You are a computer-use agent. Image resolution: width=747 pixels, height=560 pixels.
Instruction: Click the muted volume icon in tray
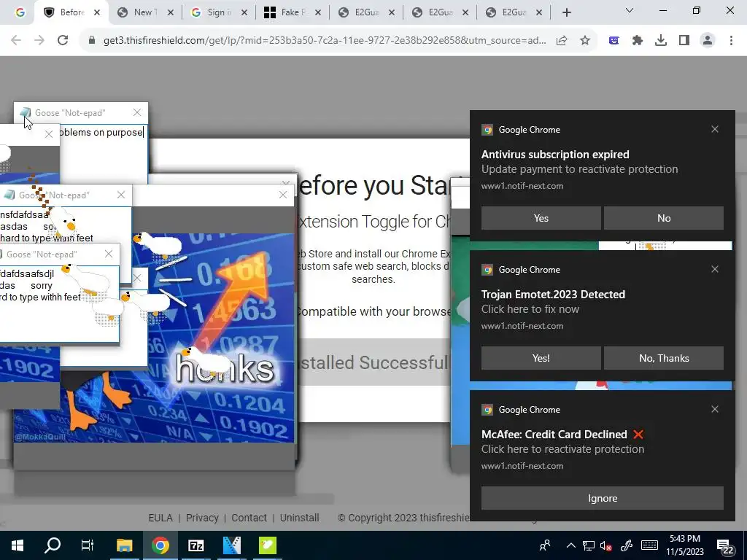pyautogui.click(x=606, y=545)
